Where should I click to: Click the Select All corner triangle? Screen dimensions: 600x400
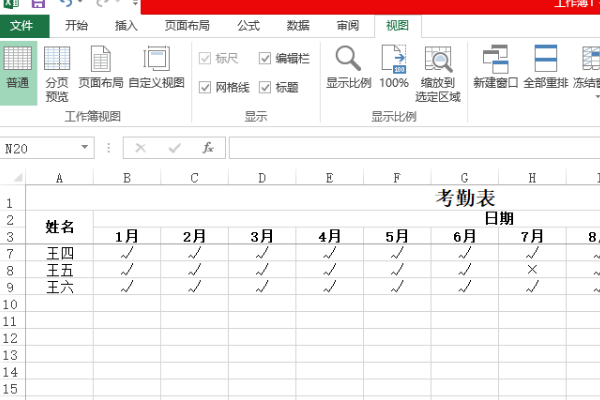18,178
